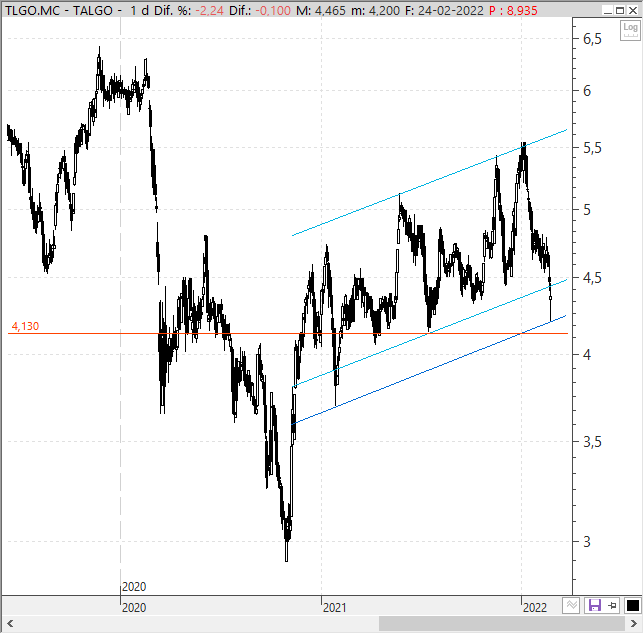Click the 2021 time axis marker
This screenshot has width=644, height=634.
click(334, 607)
